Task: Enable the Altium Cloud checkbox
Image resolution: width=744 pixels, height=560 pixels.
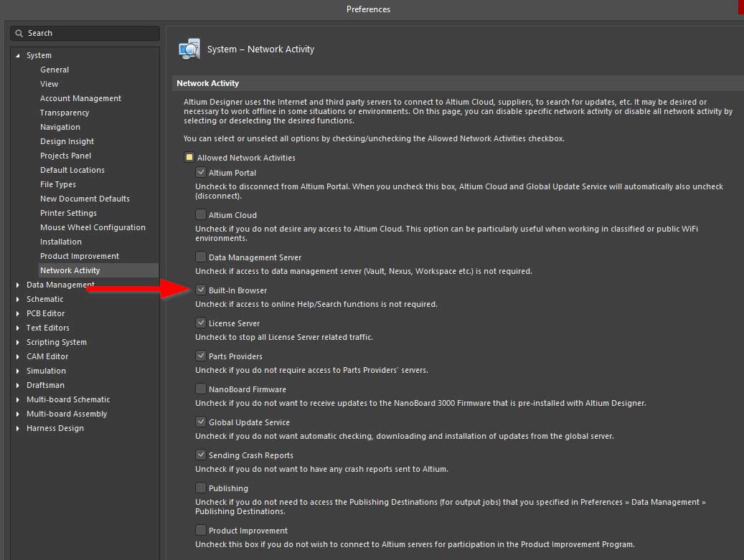Action: (x=201, y=215)
